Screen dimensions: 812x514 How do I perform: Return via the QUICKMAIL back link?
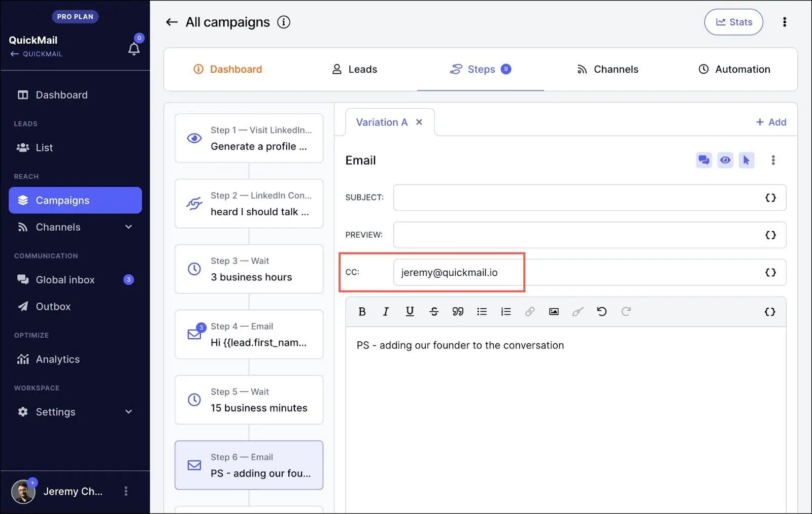pyautogui.click(x=36, y=54)
